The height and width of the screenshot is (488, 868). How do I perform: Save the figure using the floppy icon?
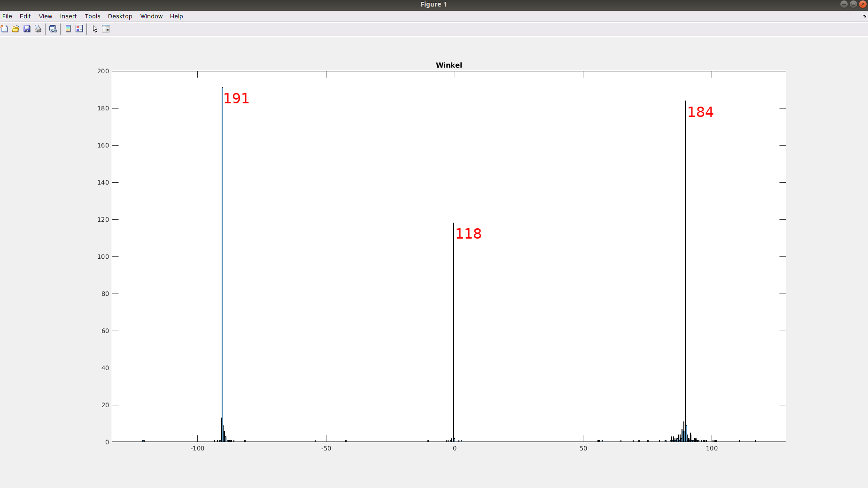click(27, 29)
